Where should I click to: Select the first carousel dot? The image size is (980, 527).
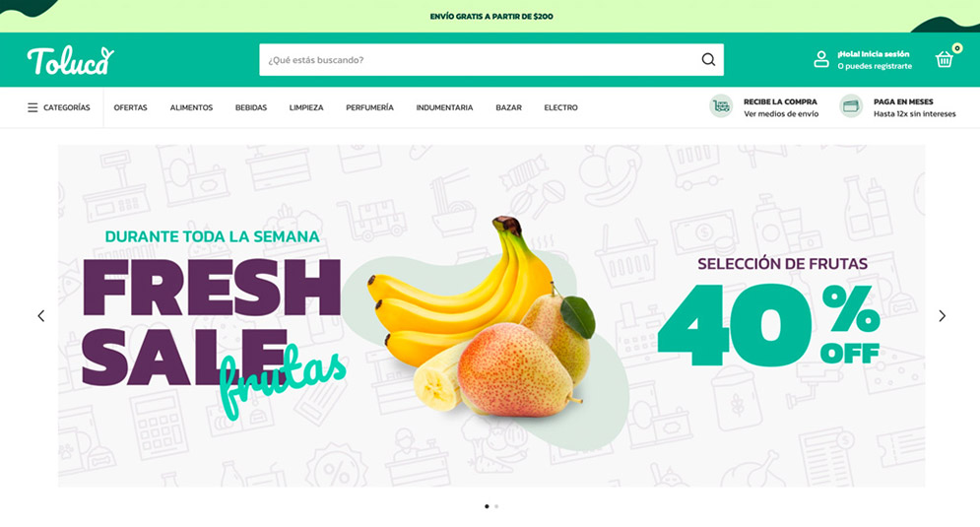pos(487,506)
